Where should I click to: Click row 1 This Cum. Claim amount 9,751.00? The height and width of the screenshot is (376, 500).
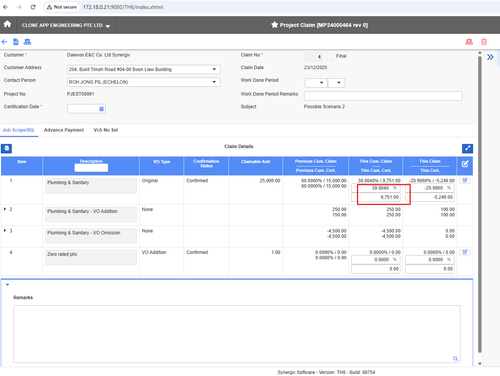[x=376, y=197]
